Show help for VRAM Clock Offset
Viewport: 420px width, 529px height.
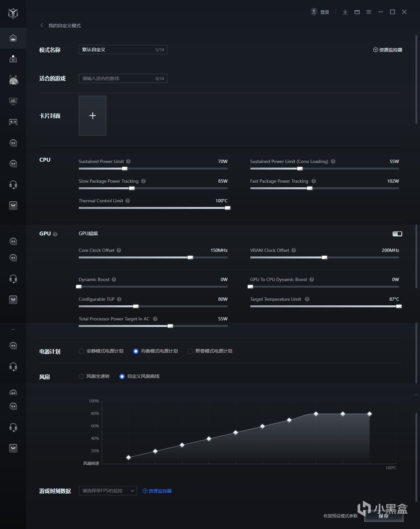point(294,250)
